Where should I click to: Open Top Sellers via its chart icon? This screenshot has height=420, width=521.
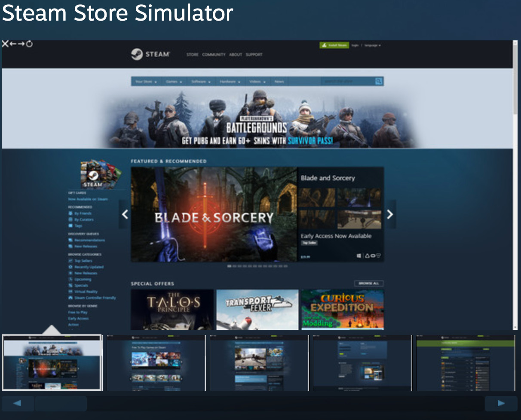coord(70,261)
